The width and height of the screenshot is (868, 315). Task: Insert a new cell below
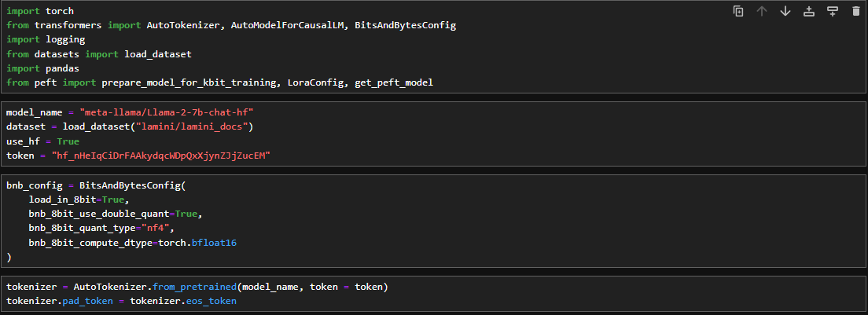coord(832,11)
